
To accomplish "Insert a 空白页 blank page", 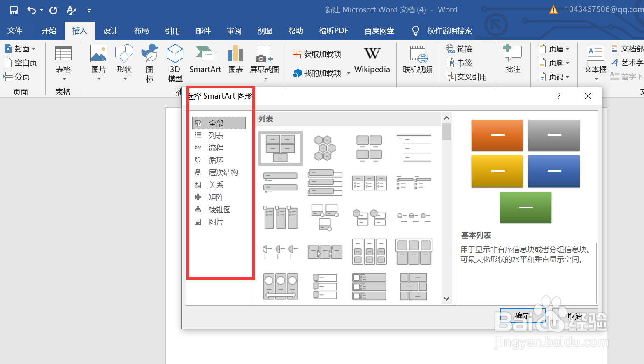I will 21,63.
